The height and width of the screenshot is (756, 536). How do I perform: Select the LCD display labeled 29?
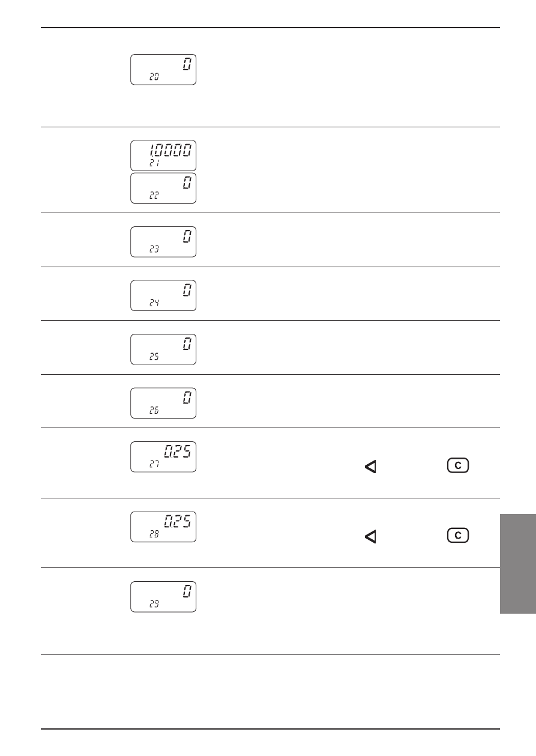coord(163,597)
